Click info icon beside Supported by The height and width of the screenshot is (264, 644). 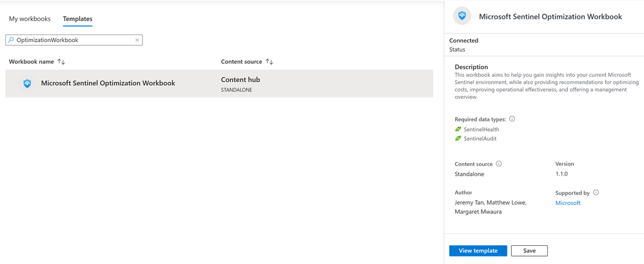(x=596, y=192)
